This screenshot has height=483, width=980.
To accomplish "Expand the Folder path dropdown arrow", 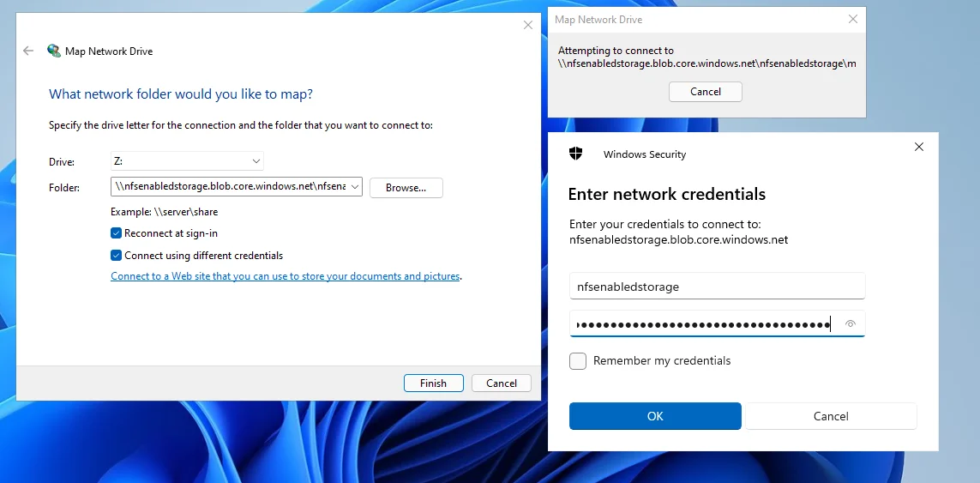I will pyautogui.click(x=355, y=186).
